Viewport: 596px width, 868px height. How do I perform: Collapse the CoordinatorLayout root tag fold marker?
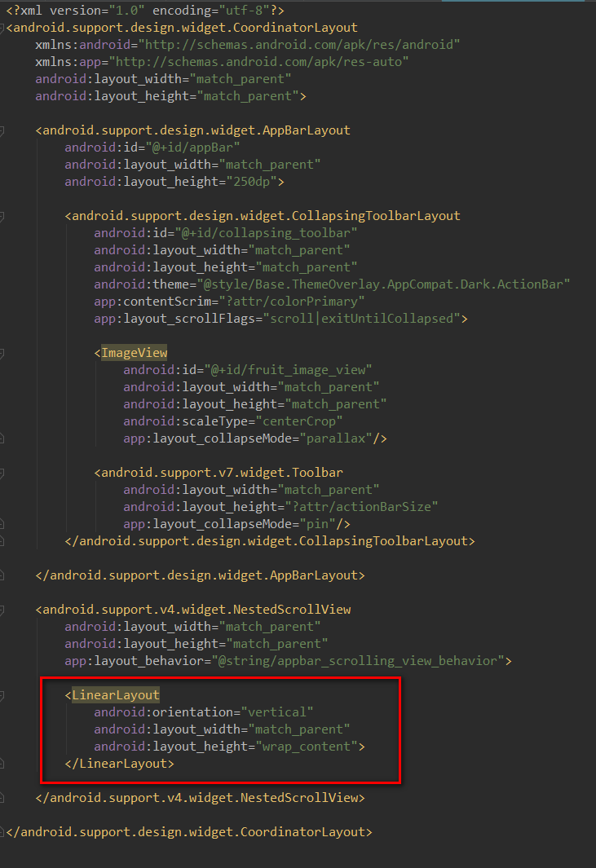coord(2,28)
